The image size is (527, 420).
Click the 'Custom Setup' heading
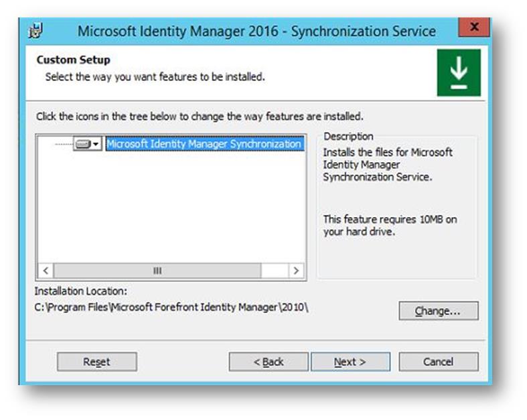pyautogui.click(x=73, y=60)
